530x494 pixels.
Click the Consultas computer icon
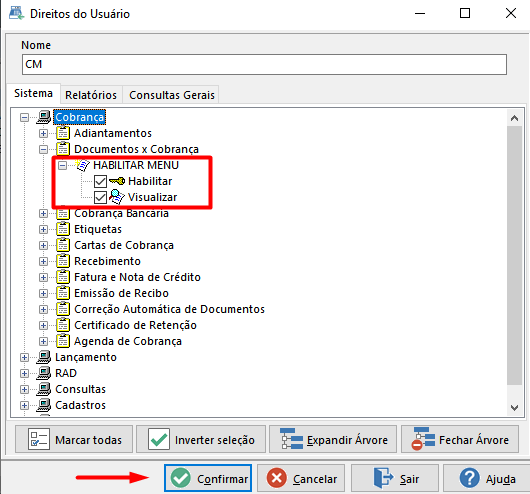pos(44,389)
